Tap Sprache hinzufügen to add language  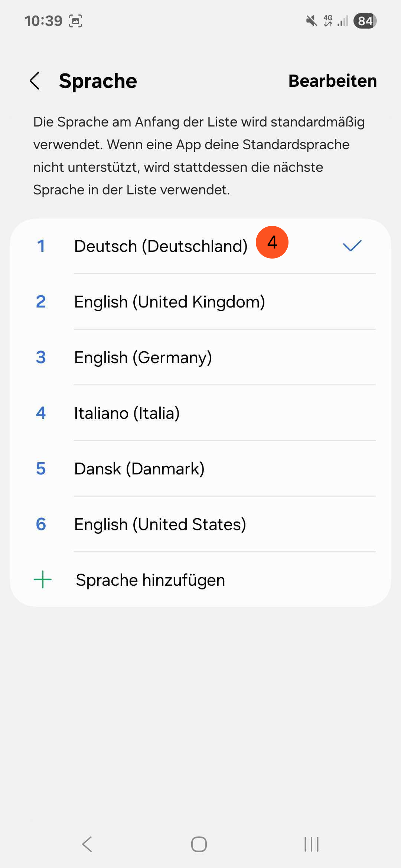150,580
